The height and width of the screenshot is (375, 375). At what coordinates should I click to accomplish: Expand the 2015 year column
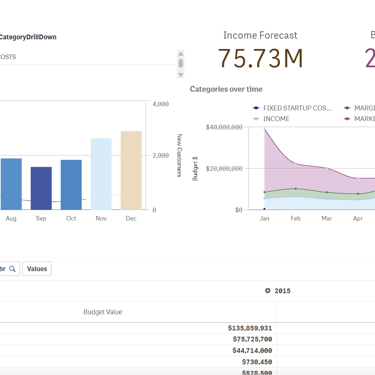coord(267,291)
